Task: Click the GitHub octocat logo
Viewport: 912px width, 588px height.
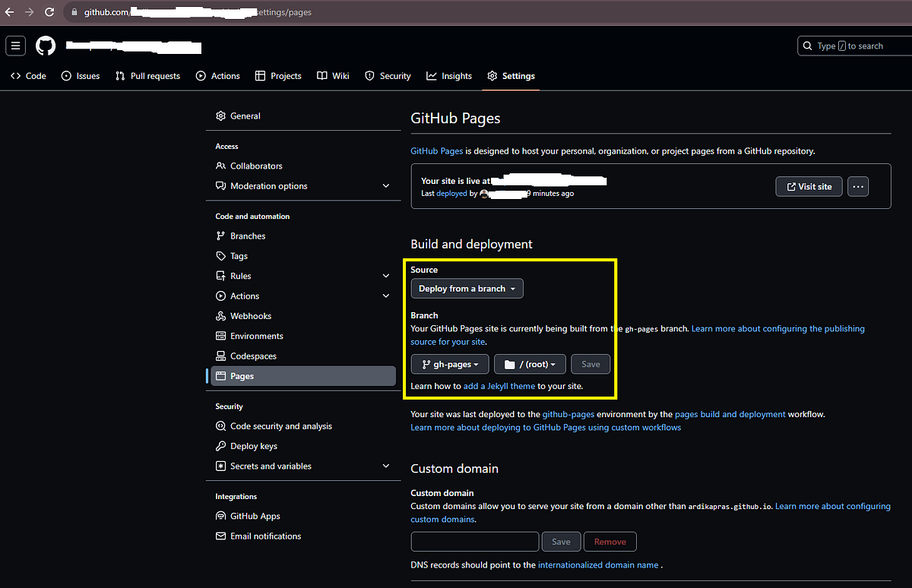Action: [46, 46]
